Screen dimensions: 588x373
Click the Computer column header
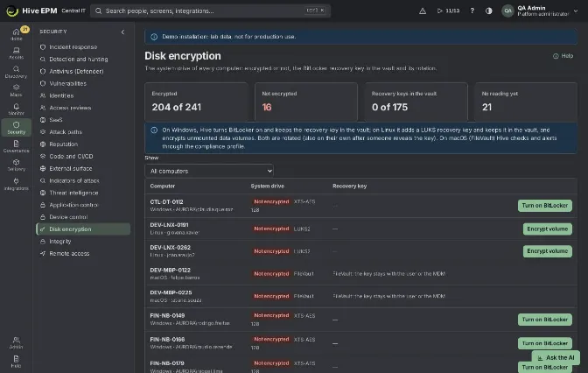[x=163, y=186]
